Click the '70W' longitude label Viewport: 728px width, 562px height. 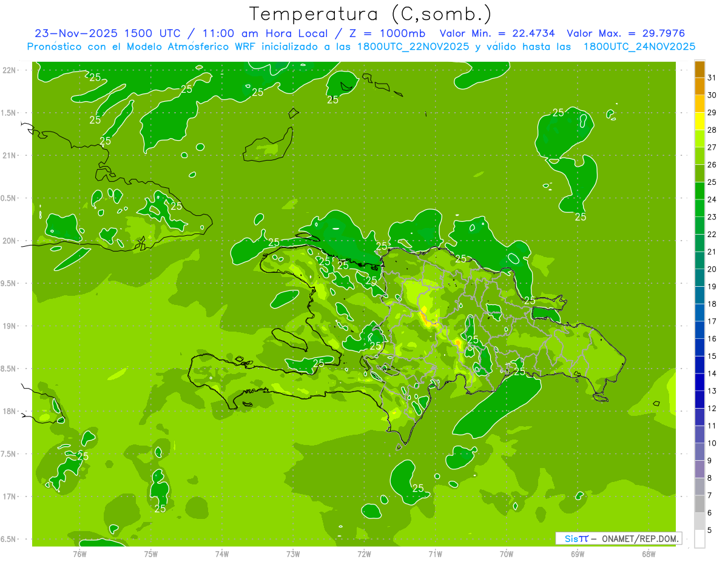click(507, 554)
